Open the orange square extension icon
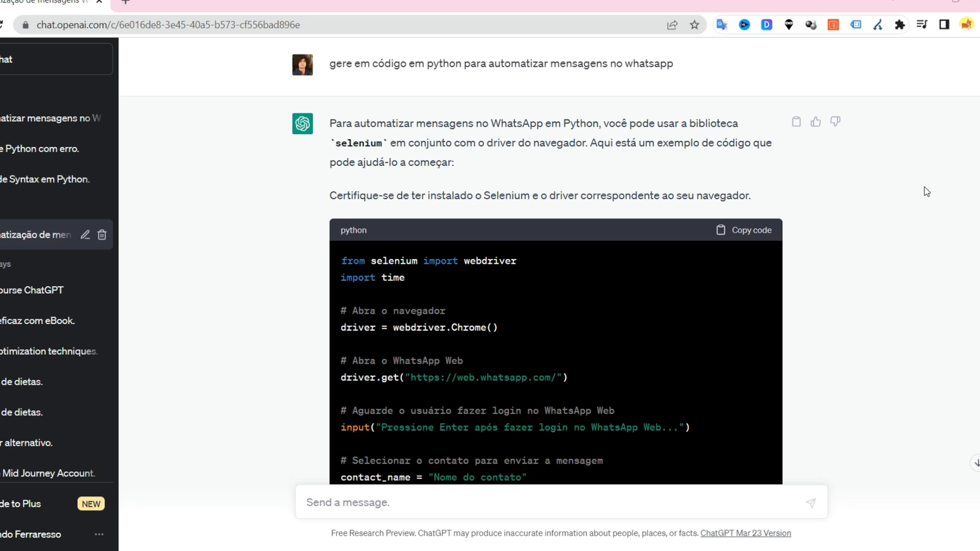This screenshot has width=980, height=551. click(834, 25)
